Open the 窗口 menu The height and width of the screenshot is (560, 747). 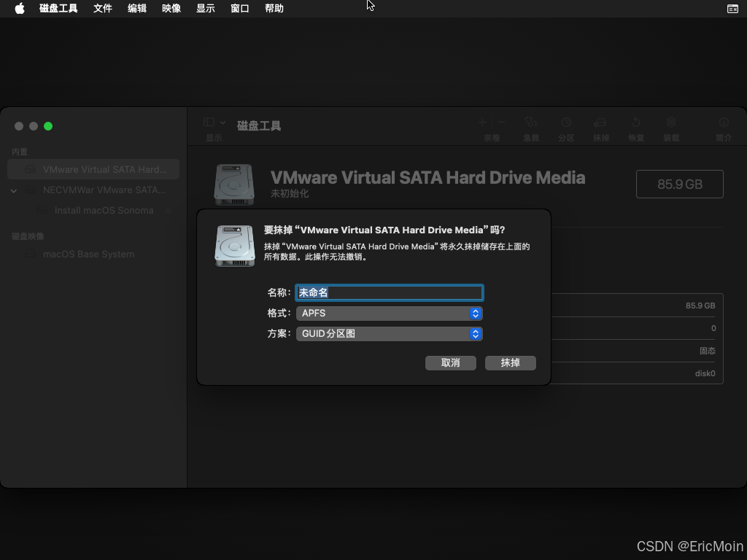coord(239,9)
